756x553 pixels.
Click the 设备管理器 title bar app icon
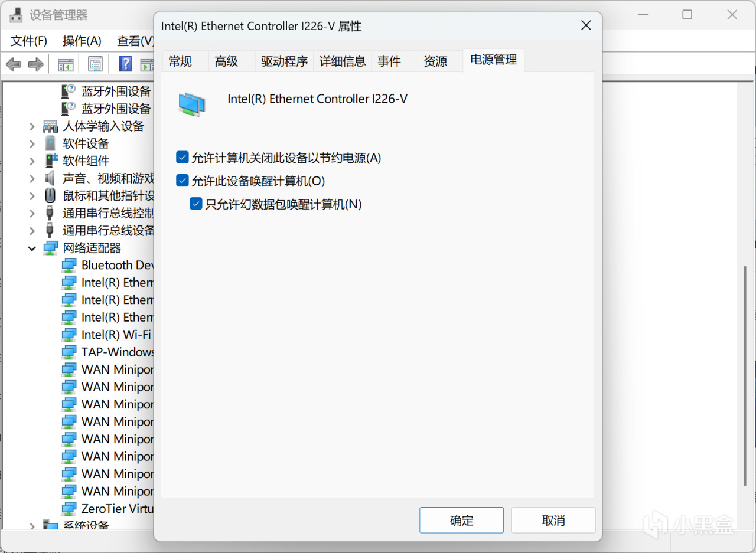(16, 15)
